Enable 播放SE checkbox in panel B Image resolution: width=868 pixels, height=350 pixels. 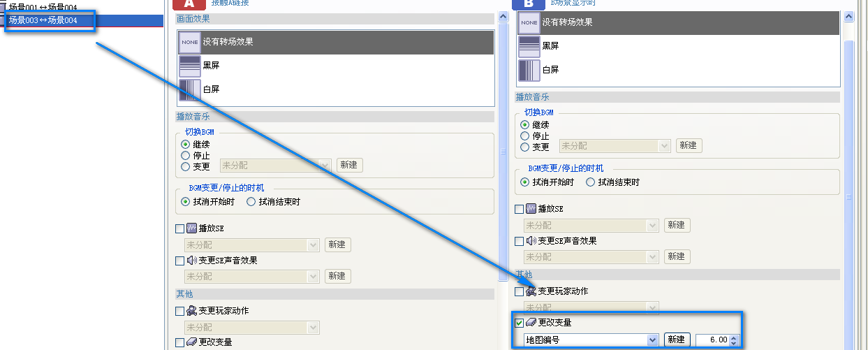click(519, 209)
